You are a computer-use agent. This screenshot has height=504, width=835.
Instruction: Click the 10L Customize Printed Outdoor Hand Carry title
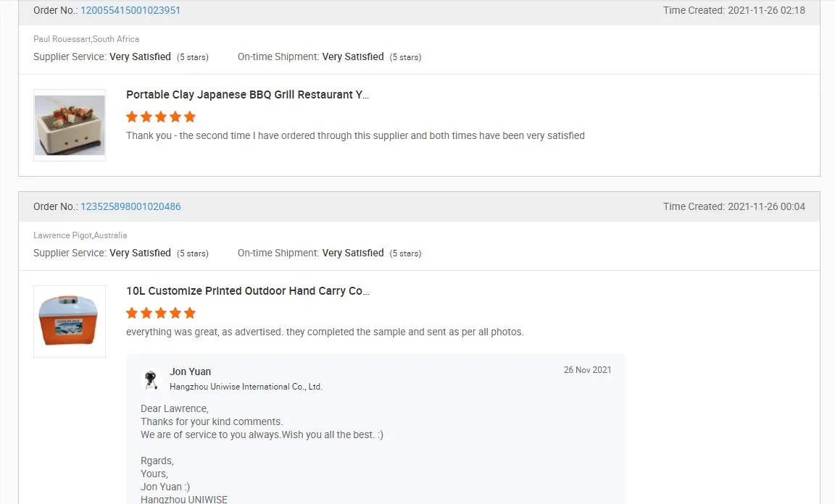[247, 291]
